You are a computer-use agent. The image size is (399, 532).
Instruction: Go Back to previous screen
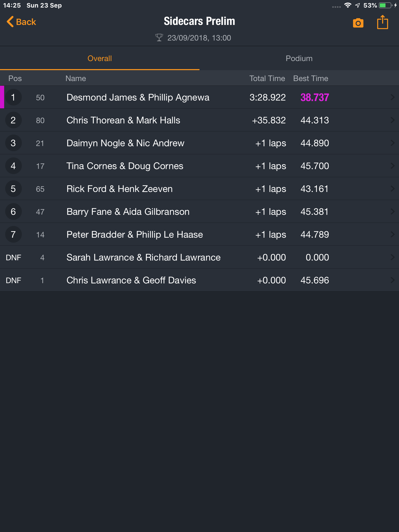21,22
